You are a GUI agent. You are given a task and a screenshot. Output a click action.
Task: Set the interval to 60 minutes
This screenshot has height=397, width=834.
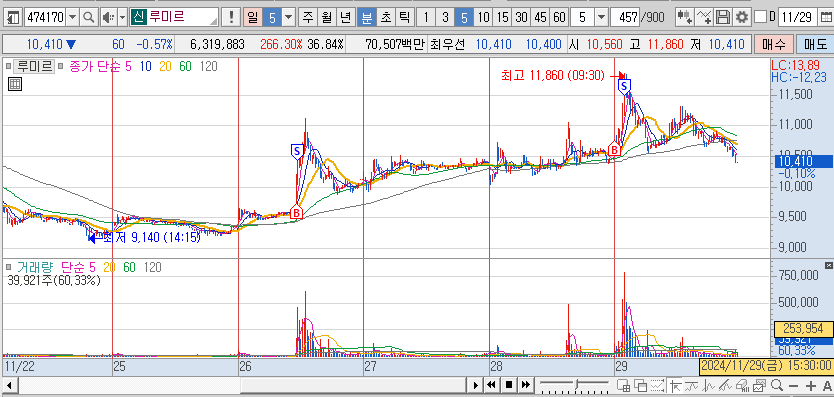pos(560,18)
